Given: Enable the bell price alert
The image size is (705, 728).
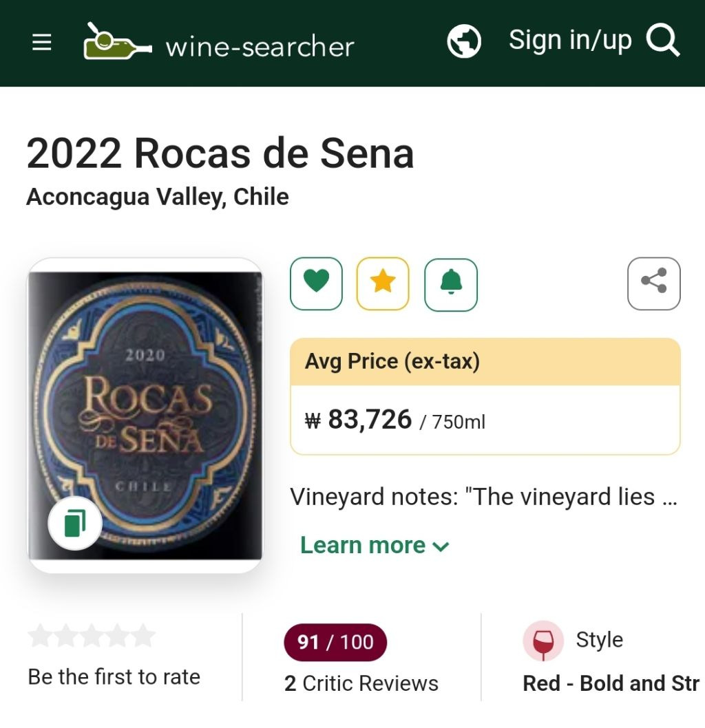Looking at the screenshot, I should (451, 283).
